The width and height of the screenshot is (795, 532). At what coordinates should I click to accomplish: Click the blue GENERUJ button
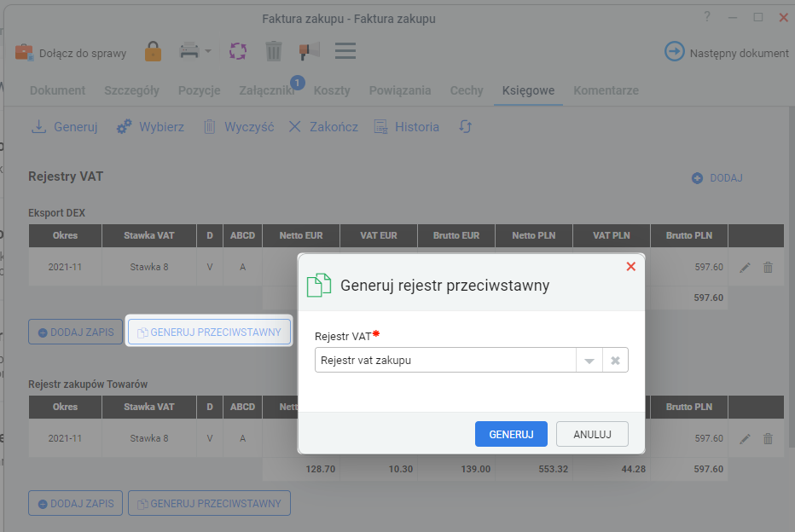click(511, 434)
